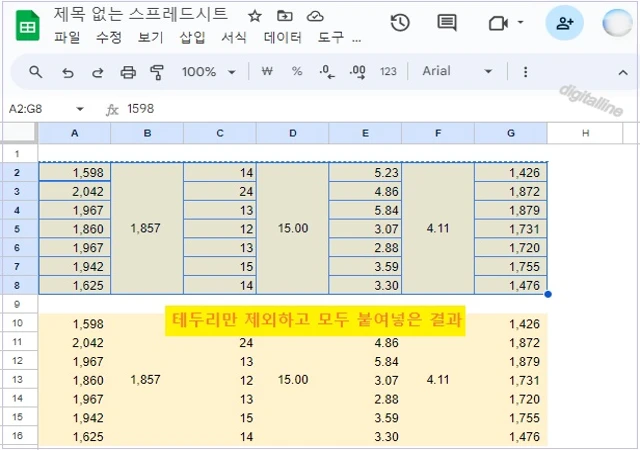Select cell B13 with 1,857 lower table

(147, 380)
